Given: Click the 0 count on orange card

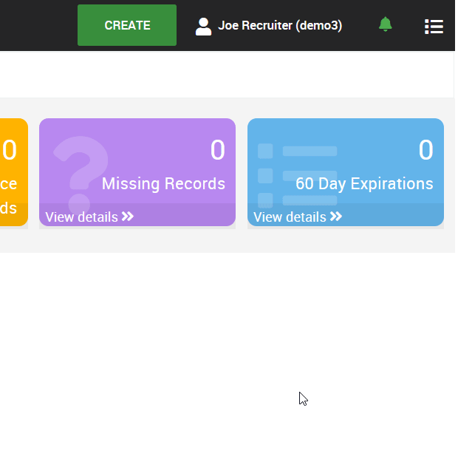Looking at the screenshot, I should [x=9, y=150].
